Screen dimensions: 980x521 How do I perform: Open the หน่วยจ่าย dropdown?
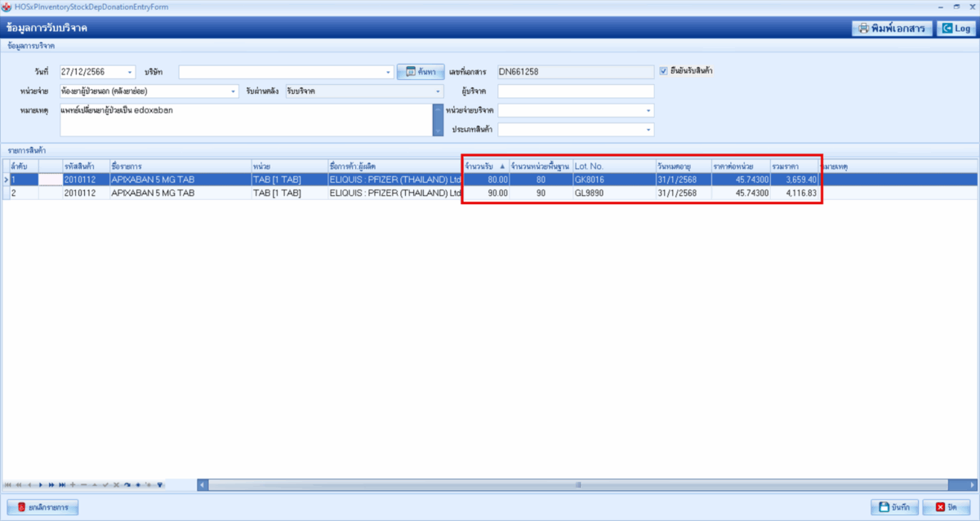233,91
